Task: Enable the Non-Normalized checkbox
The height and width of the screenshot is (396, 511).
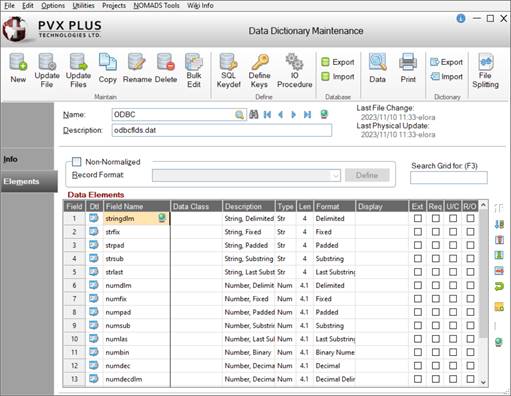Action: pos(76,162)
